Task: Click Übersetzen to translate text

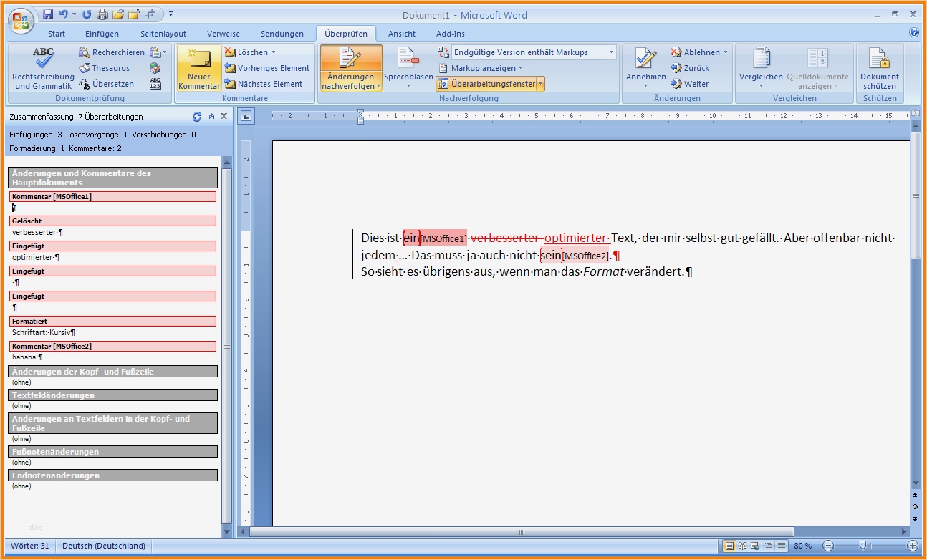Action: 106,84
